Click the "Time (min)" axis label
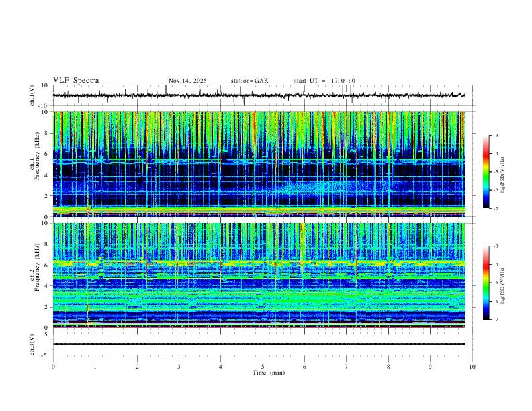Screen dimensions: 532x411 click(x=269, y=373)
